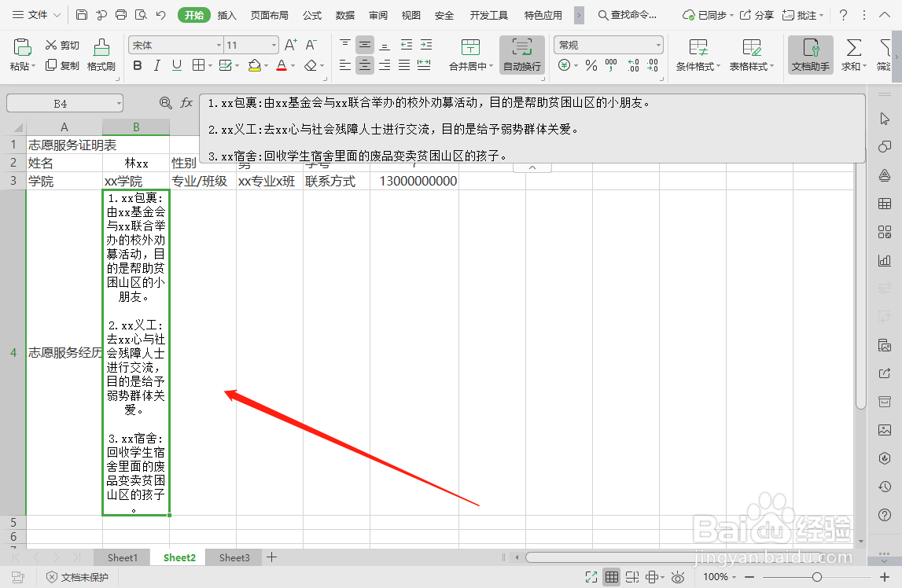Viewport: 902px width, 588px height.
Task: Switch to the 插入 ribbon tab
Action: point(227,14)
